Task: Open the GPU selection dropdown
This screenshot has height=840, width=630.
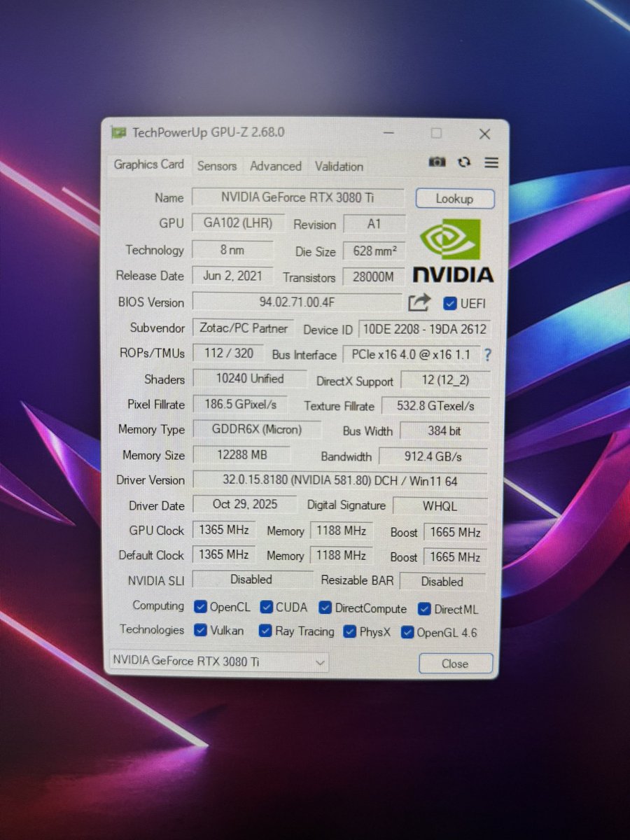Action: point(219,661)
